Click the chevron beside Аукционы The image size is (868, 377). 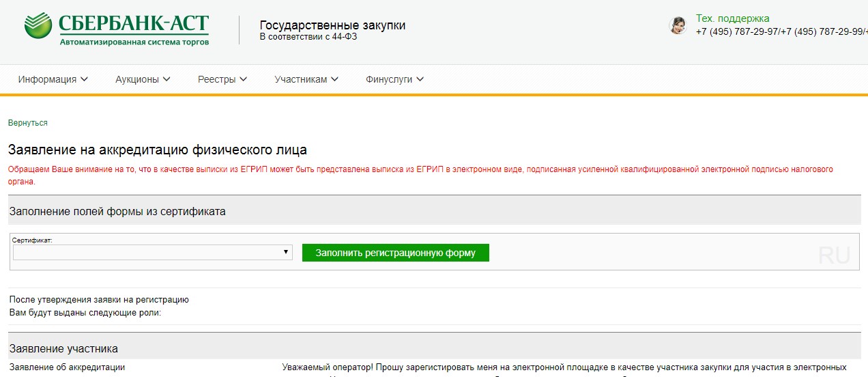167,79
